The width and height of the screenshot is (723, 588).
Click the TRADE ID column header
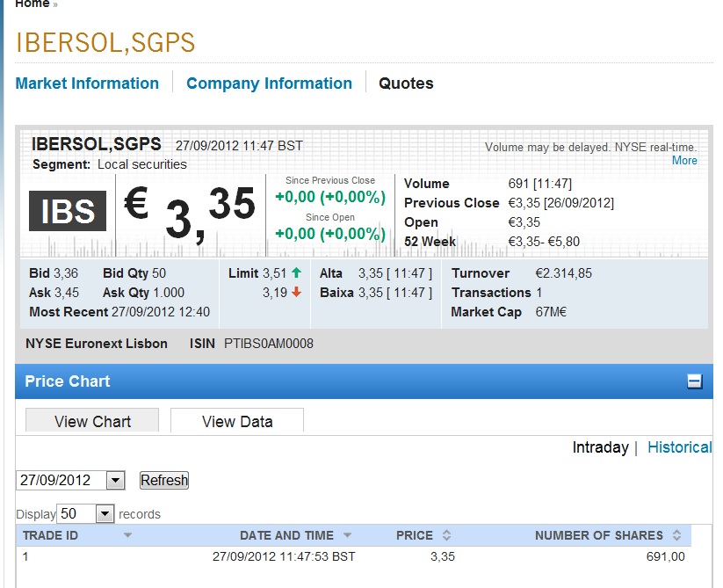coord(50,535)
